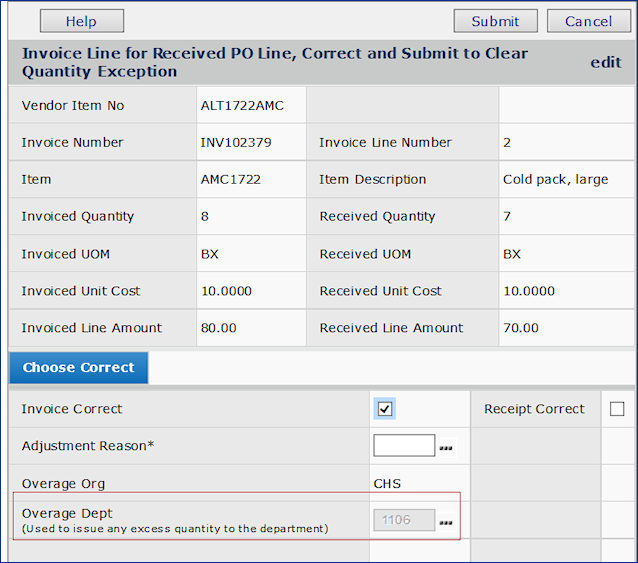Check the Invoice Correct checkbox

point(385,409)
